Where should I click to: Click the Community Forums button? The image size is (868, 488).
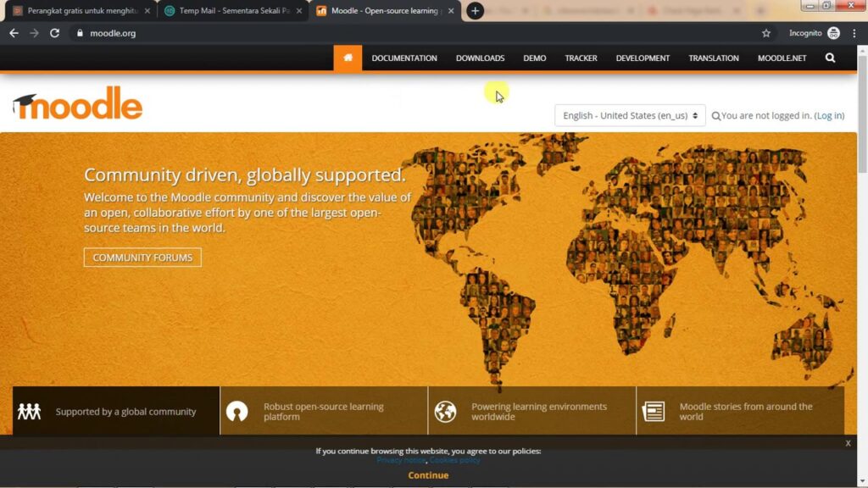[142, 258]
